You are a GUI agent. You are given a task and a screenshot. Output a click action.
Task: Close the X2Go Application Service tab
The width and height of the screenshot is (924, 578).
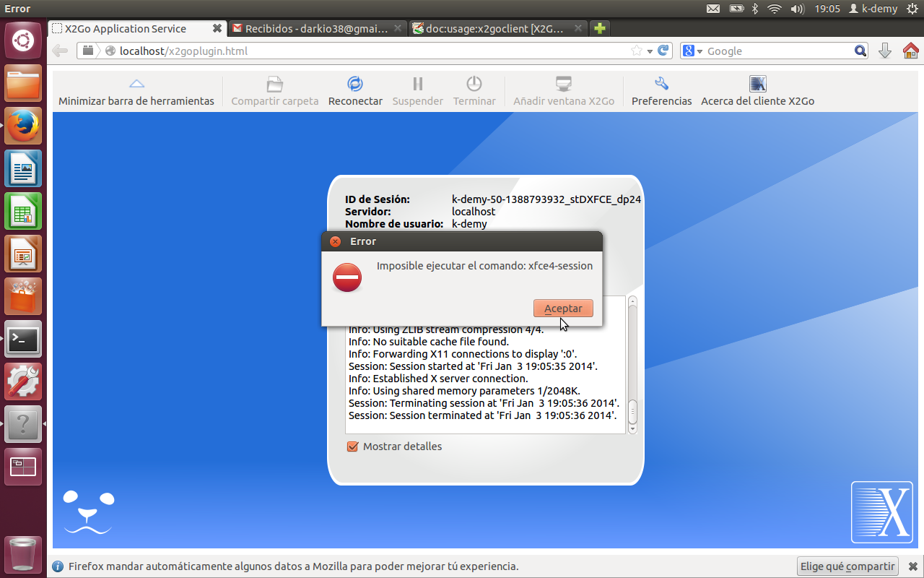click(x=217, y=29)
